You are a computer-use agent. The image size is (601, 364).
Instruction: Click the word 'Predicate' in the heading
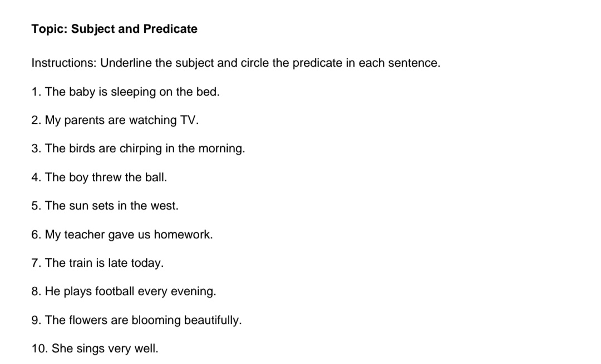click(x=170, y=29)
